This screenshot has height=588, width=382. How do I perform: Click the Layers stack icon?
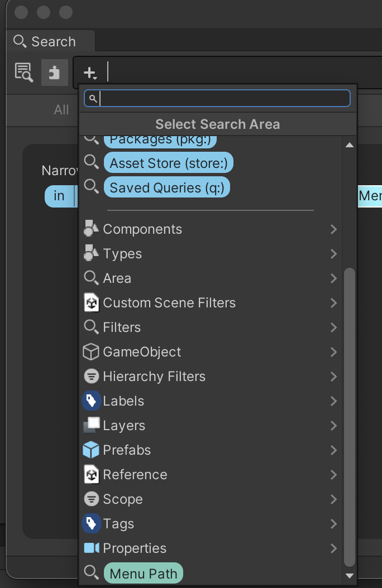pos(91,426)
